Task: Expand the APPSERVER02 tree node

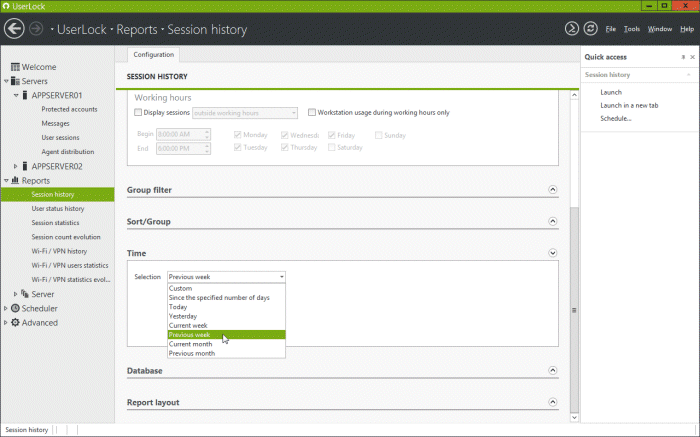Action: tap(16, 166)
